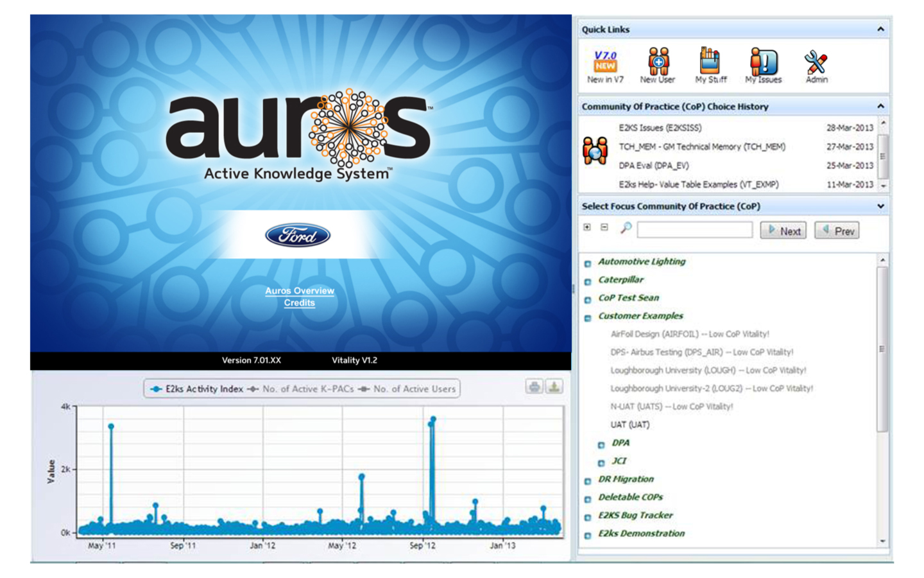The image size is (924, 578).
Task: Collapse the CoP Choice History panel
Action: click(880, 106)
